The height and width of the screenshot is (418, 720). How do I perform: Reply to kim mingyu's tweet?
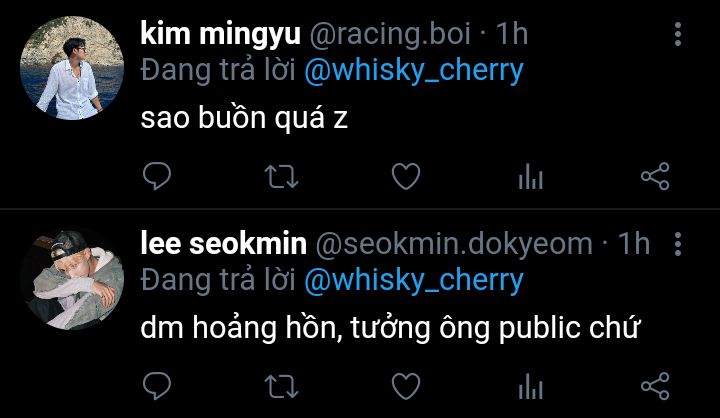click(x=157, y=176)
